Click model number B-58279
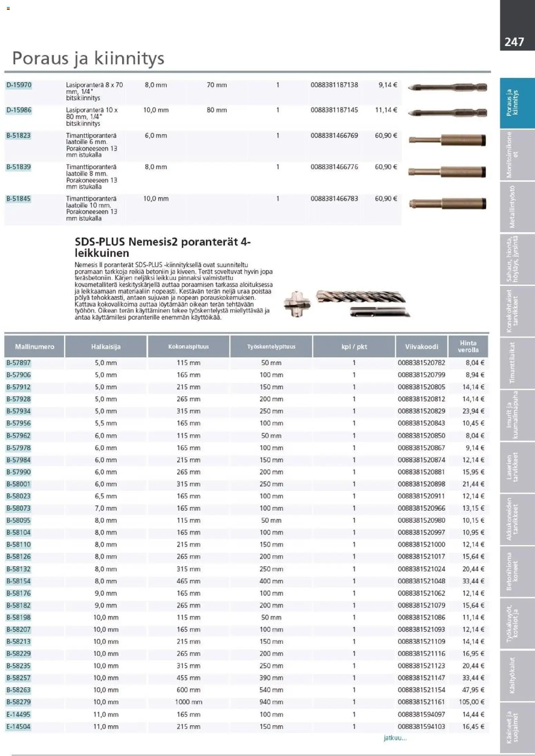The image size is (535, 756). click(19, 702)
